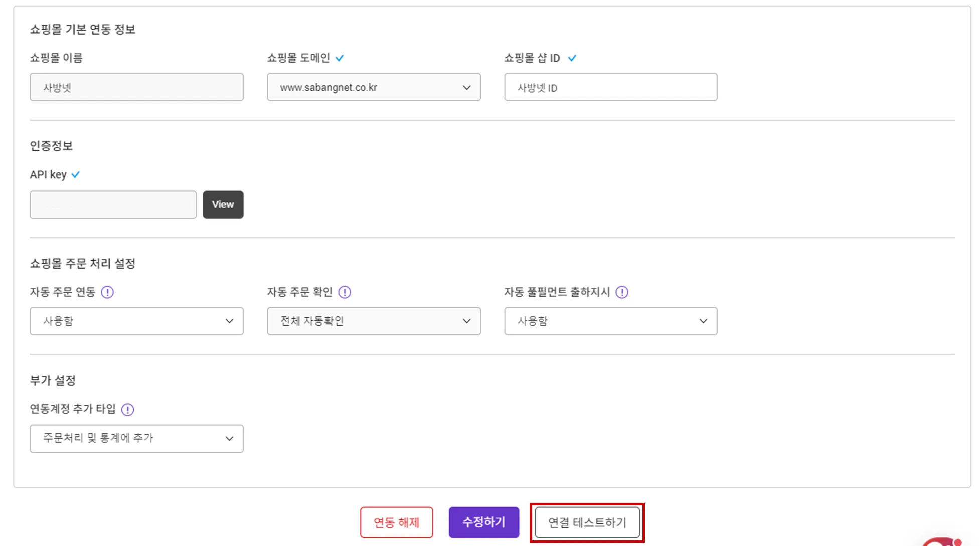This screenshot has width=980, height=546.
Task: Click info icon next to 자동 주문 연동
Action: (107, 292)
